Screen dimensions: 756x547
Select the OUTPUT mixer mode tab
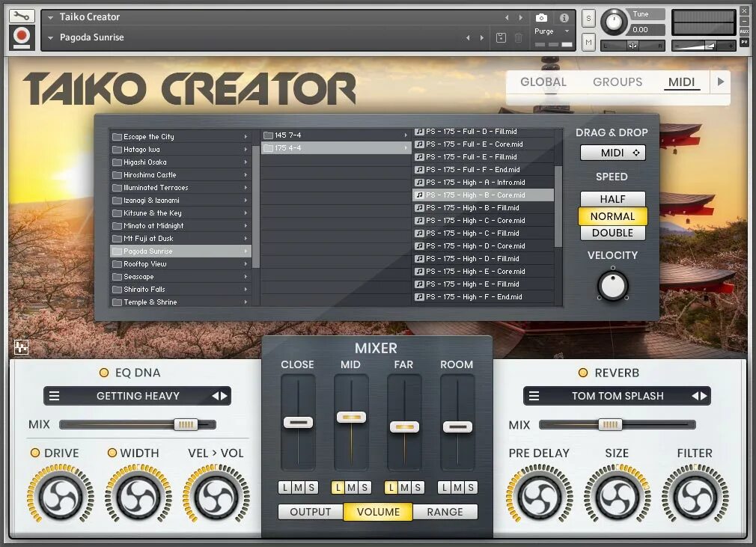(311, 512)
